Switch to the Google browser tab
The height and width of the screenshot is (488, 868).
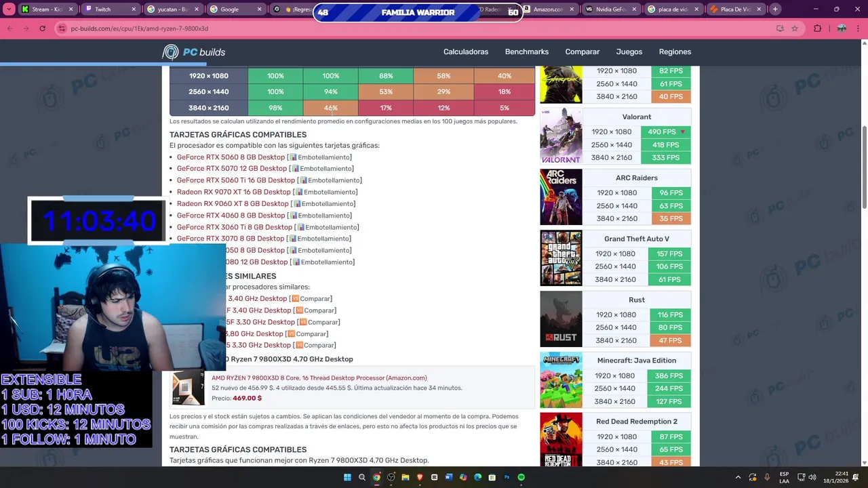pos(236,9)
